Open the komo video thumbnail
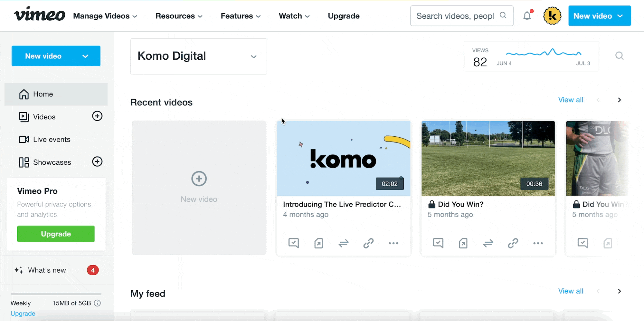 click(x=343, y=158)
